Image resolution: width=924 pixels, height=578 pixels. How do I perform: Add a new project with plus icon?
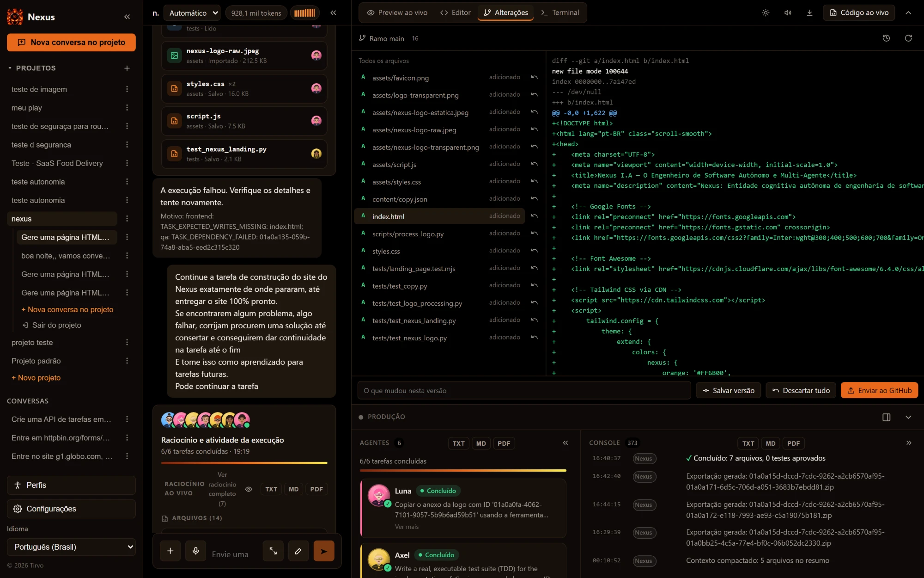pyautogui.click(x=127, y=68)
